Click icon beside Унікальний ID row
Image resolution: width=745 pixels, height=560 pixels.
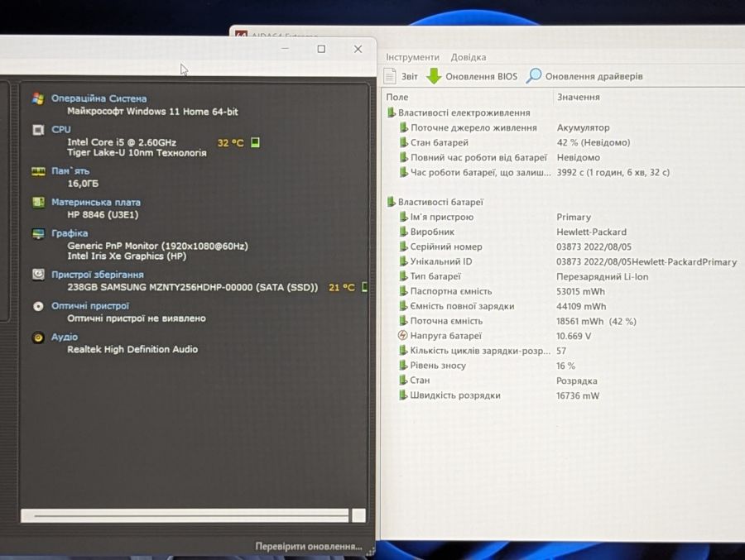pos(403,261)
